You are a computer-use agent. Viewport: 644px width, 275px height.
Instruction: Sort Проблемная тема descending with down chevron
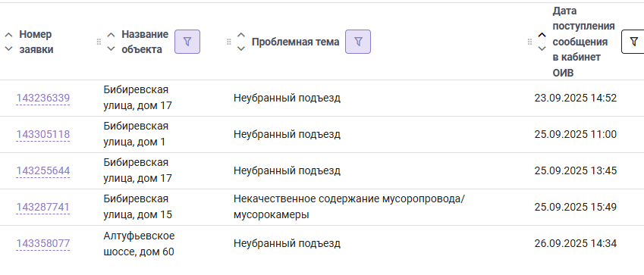tap(241, 48)
